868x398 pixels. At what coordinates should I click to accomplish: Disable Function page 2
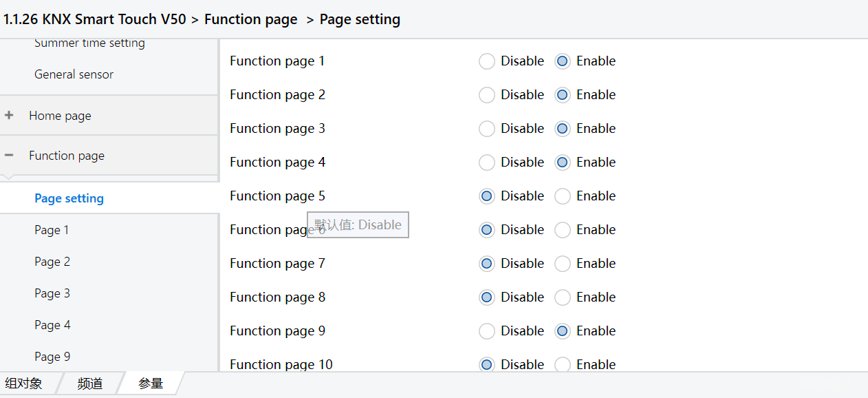[487, 95]
